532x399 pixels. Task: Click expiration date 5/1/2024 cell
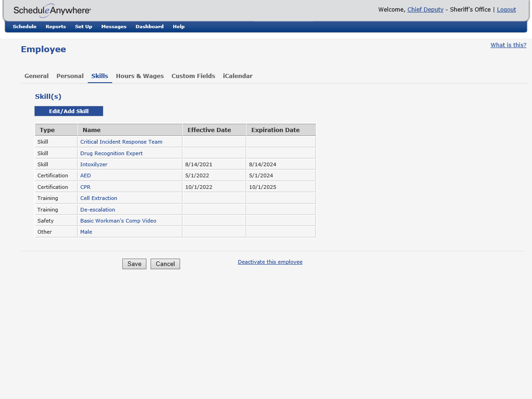(x=281, y=176)
